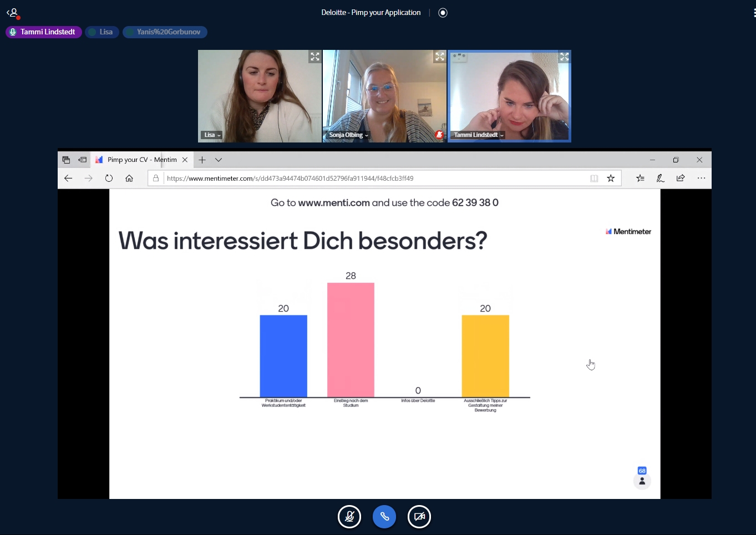Click the Mentimeter logo
756x535 pixels.
tap(628, 232)
